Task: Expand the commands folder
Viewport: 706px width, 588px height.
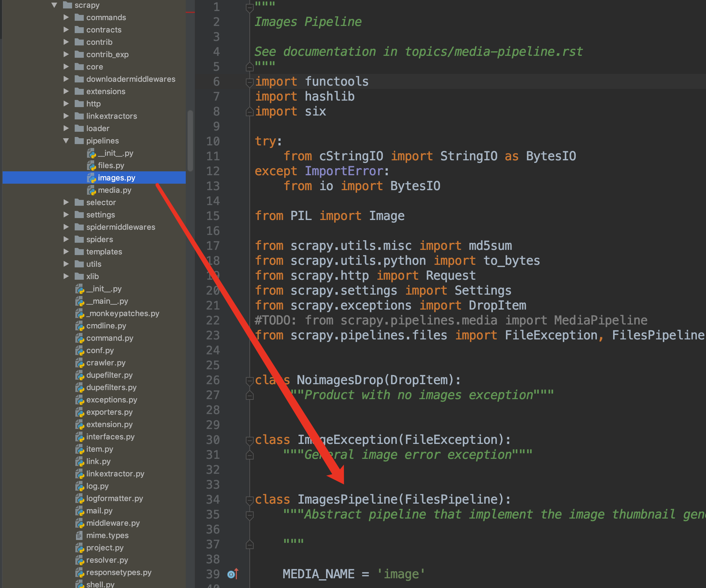Action: (x=66, y=17)
